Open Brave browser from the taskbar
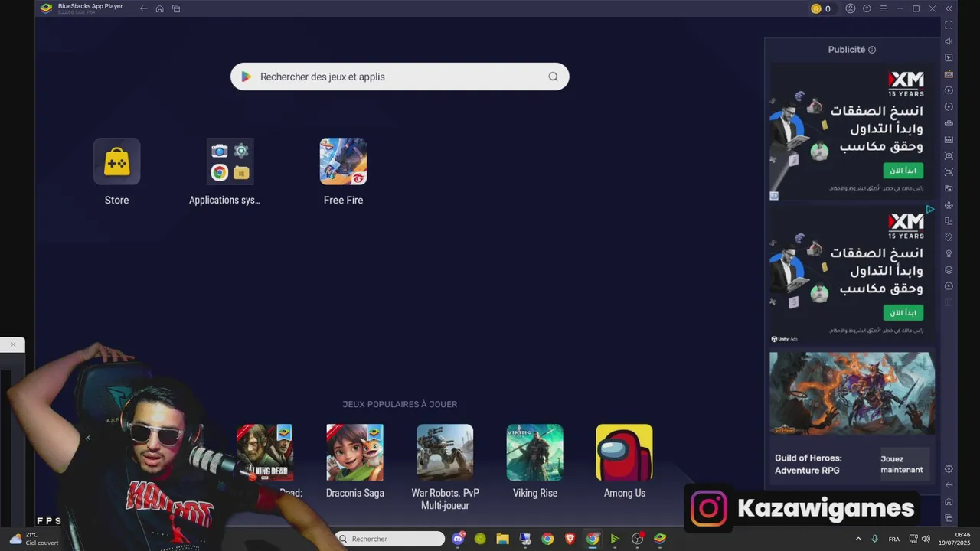The image size is (980, 551). (x=570, y=539)
